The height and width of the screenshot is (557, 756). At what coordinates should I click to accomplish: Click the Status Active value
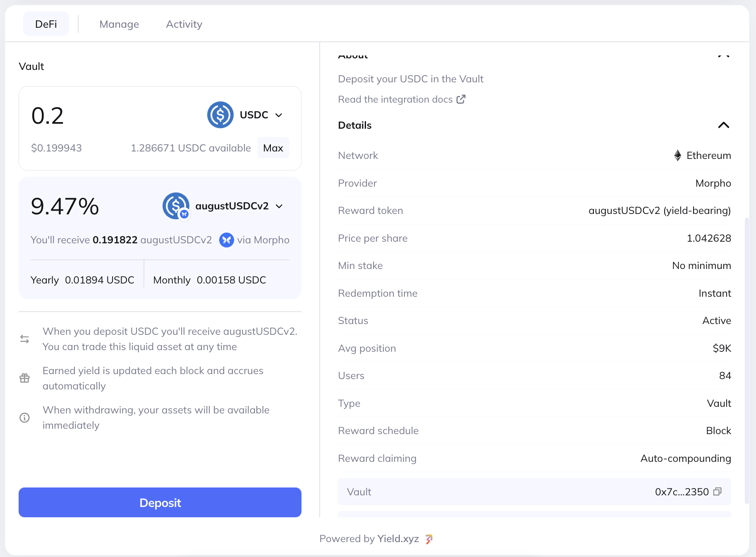tap(717, 321)
